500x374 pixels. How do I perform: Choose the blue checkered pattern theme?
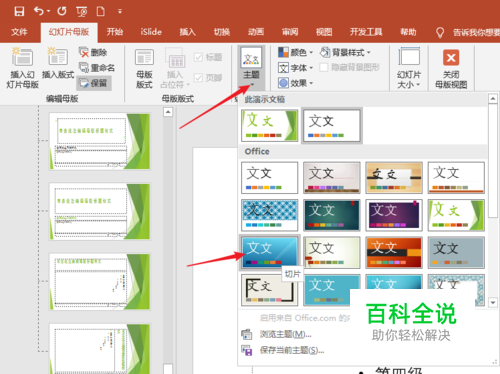pyautogui.click(x=269, y=215)
